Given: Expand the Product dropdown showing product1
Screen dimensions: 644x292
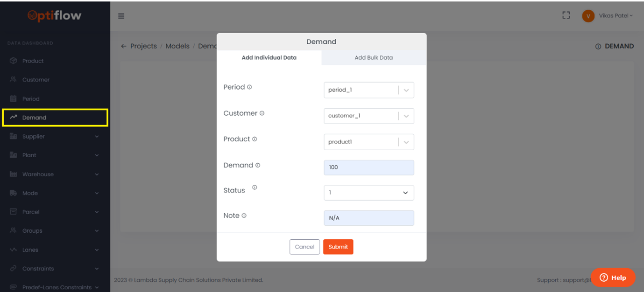Looking at the screenshot, I should (x=368, y=142).
